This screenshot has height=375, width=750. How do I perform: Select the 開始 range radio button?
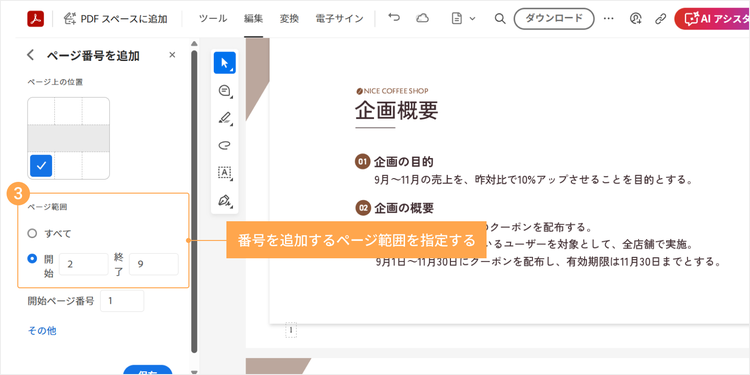[32, 258]
